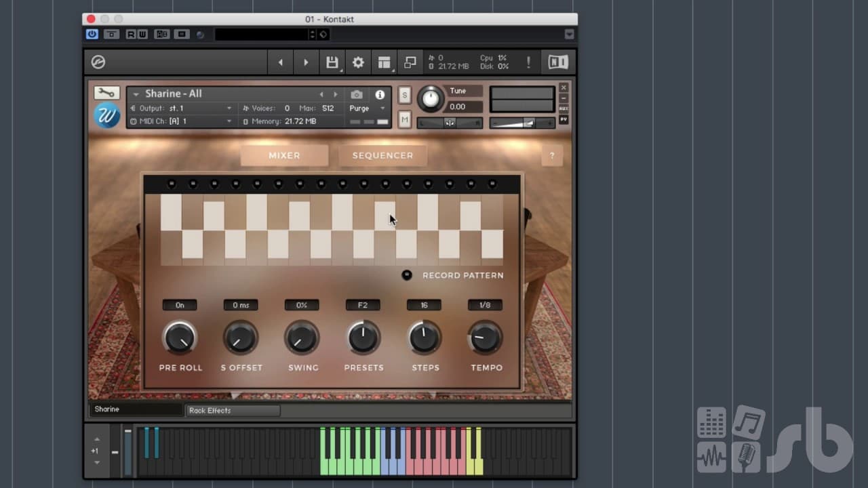Solo the instrument with the S button
Screen dimensions: 868x488
click(x=405, y=95)
